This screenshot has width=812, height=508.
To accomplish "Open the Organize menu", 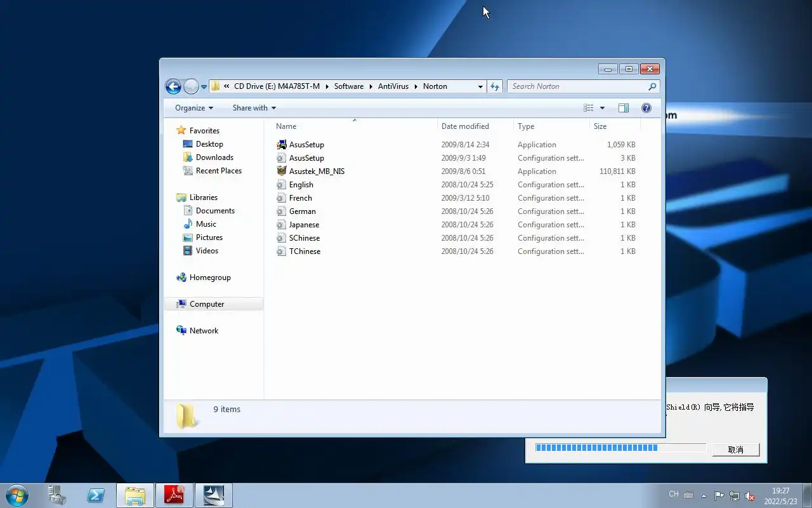I will pyautogui.click(x=194, y=108).
